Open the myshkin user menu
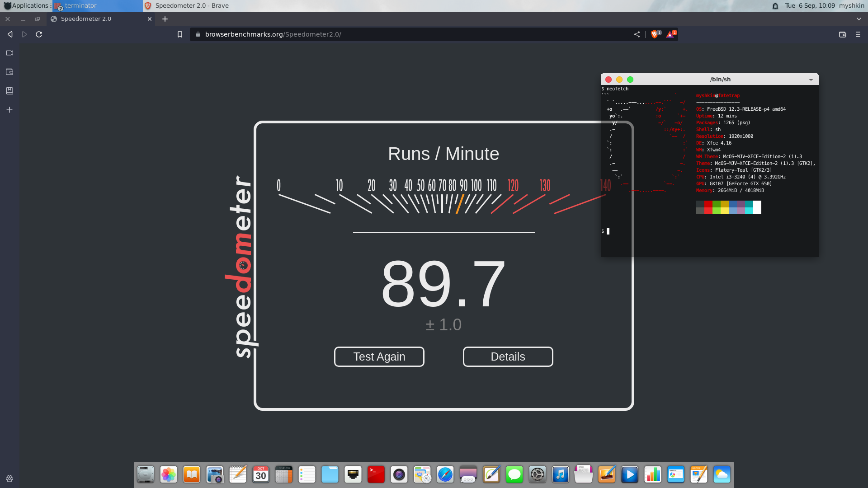Image resolution: width=868 pixels, height=488 pixels. [852, 5]
